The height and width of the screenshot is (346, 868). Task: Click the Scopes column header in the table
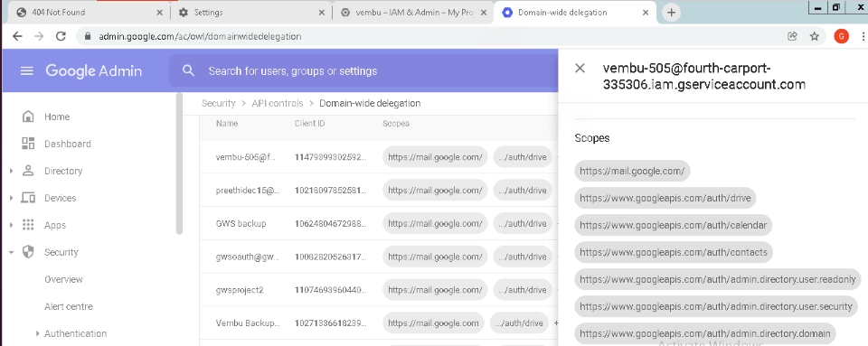396,123
